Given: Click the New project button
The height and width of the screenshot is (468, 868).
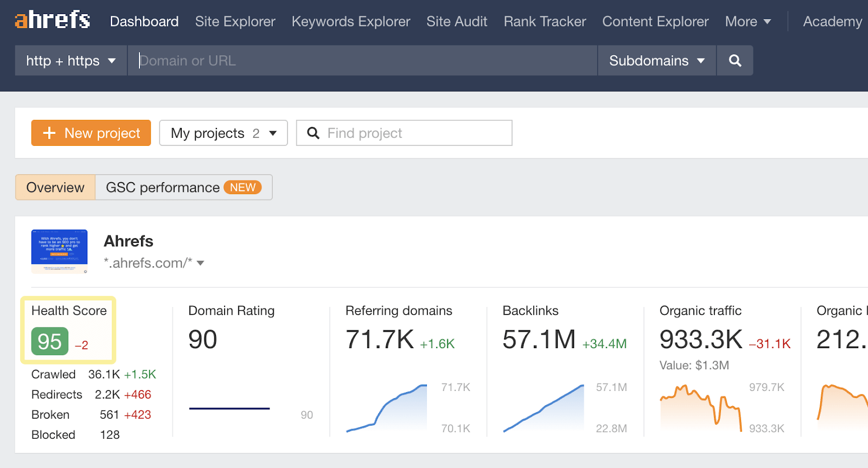Looking at the screenshot, I should (x=91, y=133).
